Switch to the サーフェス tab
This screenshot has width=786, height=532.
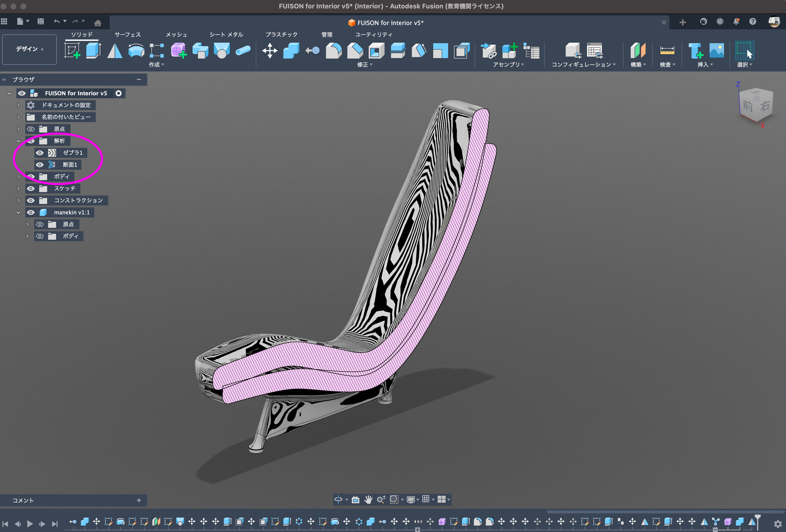(x=128, y=34)
